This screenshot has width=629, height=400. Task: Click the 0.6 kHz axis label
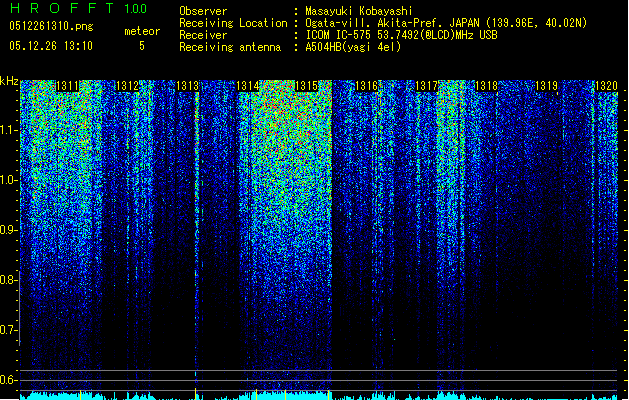coord(9,380)
